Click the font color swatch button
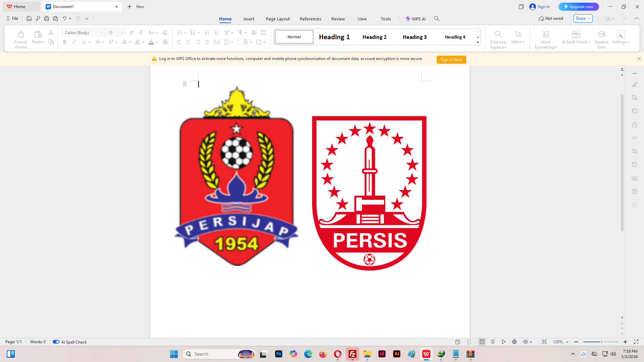 tap(151, 42)
